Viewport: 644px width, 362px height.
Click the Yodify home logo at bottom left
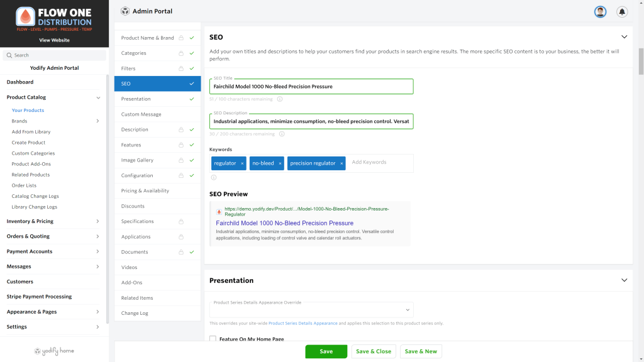coord(53,351)
